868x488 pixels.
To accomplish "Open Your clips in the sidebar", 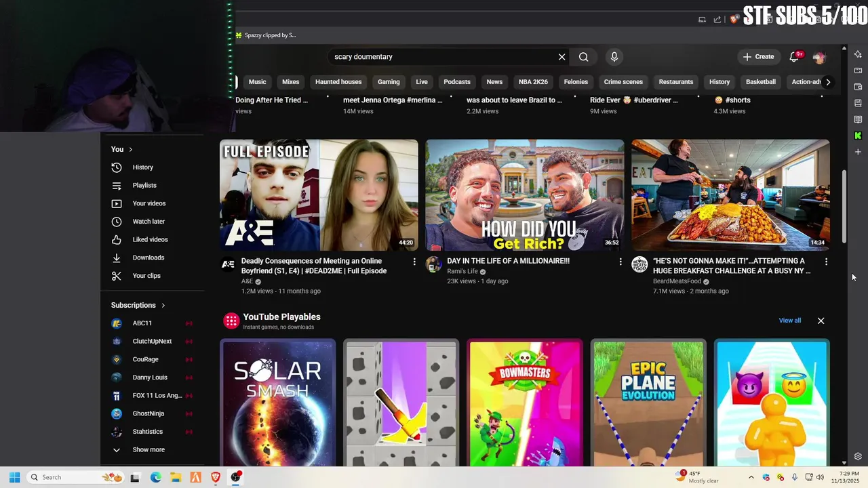I will pyautogui.click(x=153, y=276).
